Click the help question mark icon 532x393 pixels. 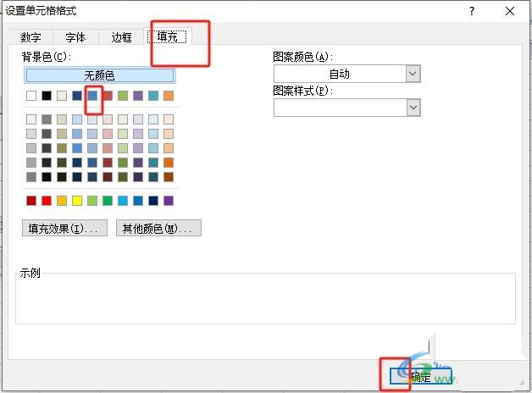(x=472, y=11)
